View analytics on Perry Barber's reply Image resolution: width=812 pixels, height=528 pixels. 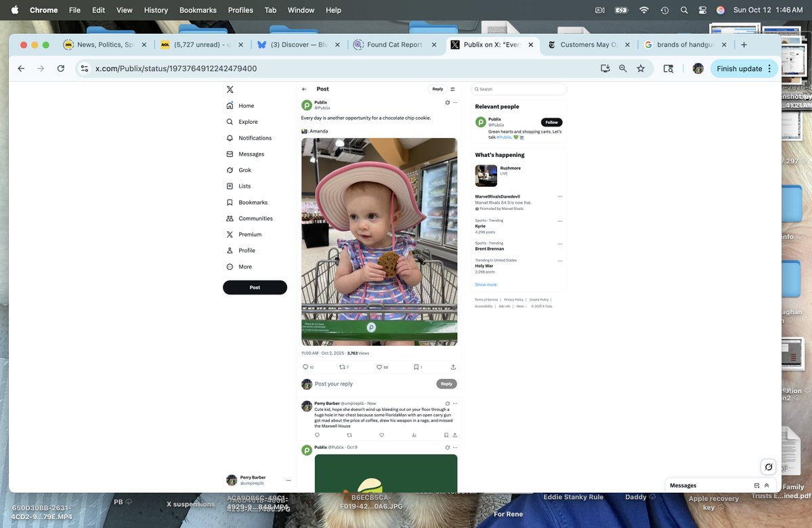pos(414,435)
